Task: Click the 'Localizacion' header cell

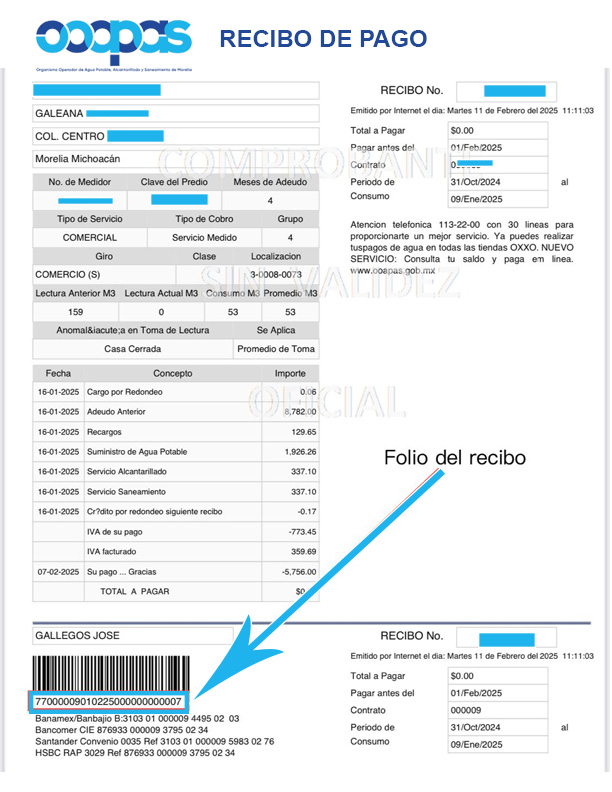Action: coord(276,256)
